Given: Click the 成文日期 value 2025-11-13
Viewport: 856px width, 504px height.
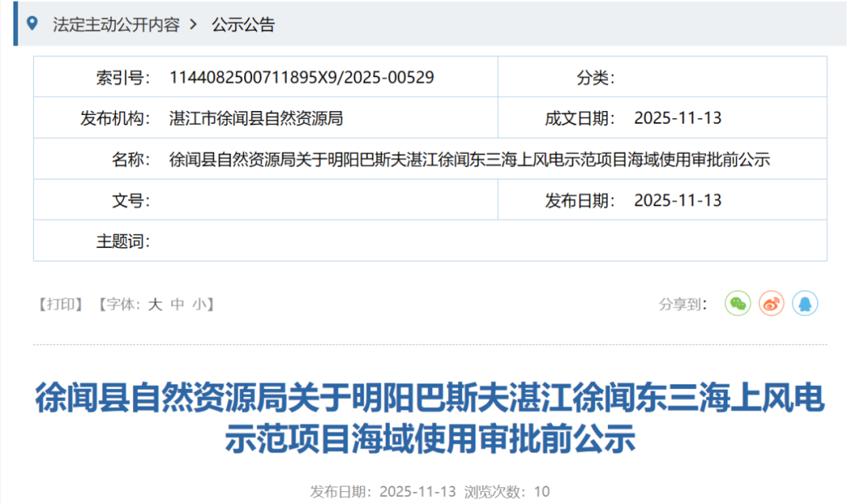Looking at the screenshot, I should tap(678, 119).
